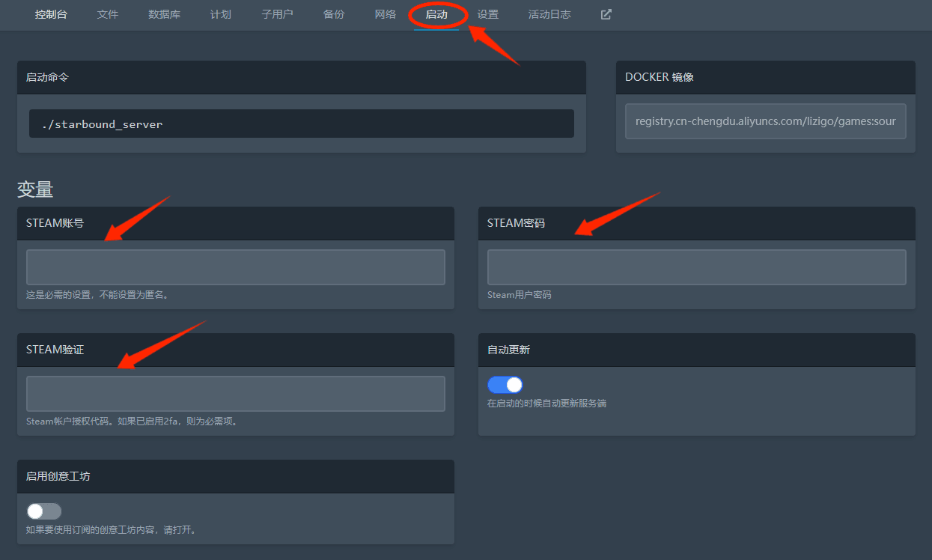Click the Steam帐户授权代码 hint text
The height and width of the screenshot is (560, 932).
click(x=133, y=421)
